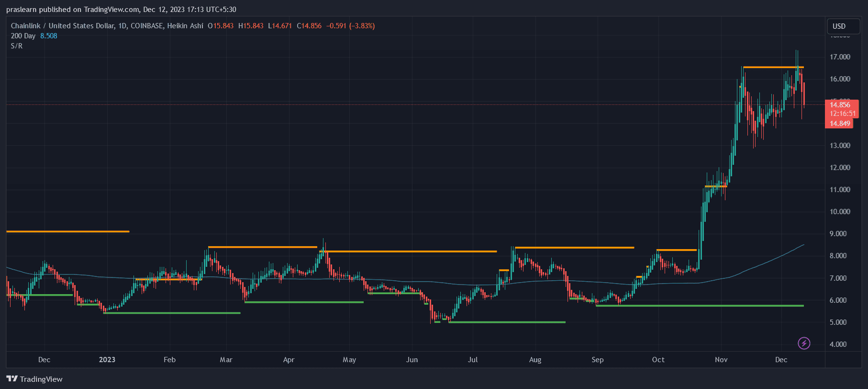Select the S/R indicator label

[17, 46]
